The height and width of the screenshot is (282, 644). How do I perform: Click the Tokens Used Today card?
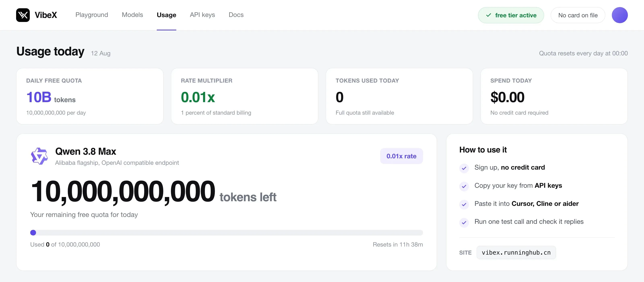coord(399,96)
